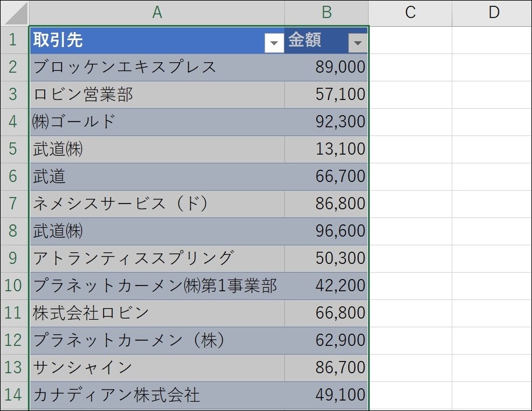
Task: Click the amount 13,100
Action: point(326,149)
